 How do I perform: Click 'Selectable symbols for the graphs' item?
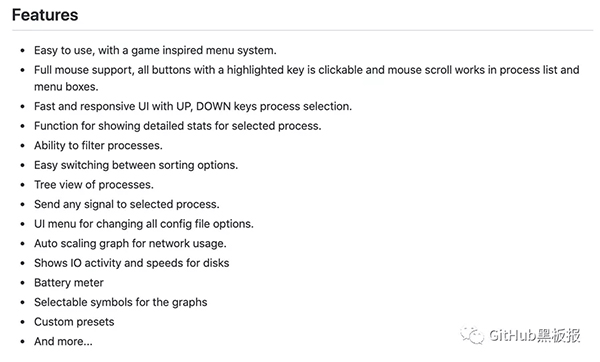pyautogui.click(x=121, y=302)
